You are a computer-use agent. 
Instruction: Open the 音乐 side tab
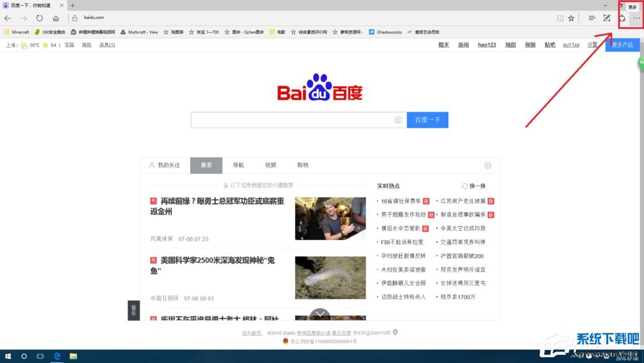pyautogui.click(x=133, y=310)
